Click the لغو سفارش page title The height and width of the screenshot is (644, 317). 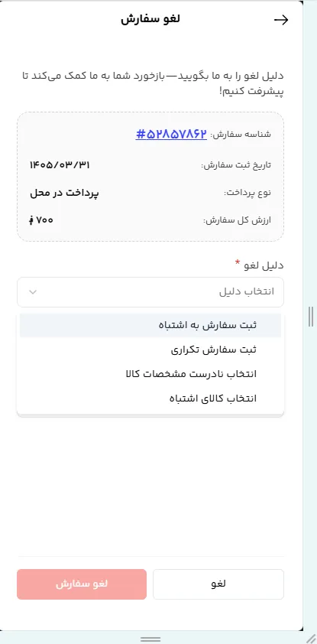[150, 20]
